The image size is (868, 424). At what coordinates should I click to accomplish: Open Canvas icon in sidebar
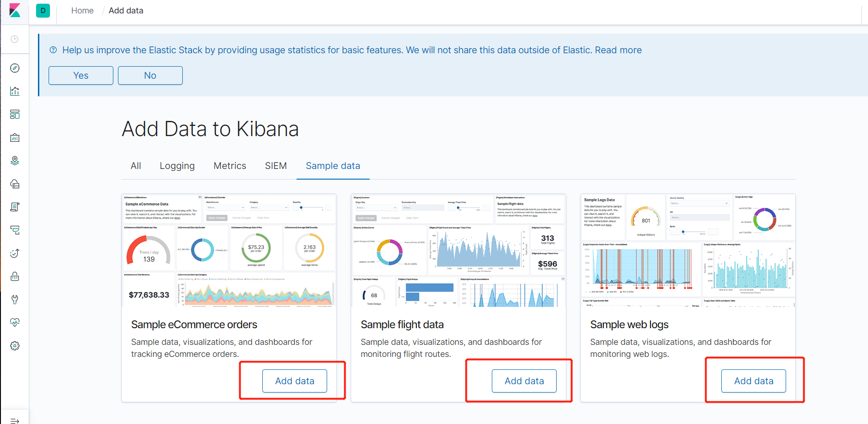point(15,137)
